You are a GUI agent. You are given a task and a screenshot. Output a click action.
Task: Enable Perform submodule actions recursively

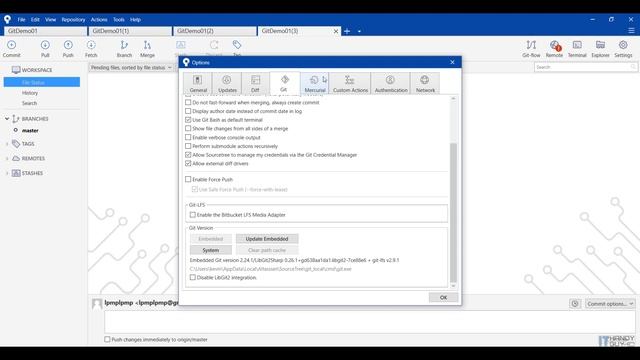[x=188, y=146]
